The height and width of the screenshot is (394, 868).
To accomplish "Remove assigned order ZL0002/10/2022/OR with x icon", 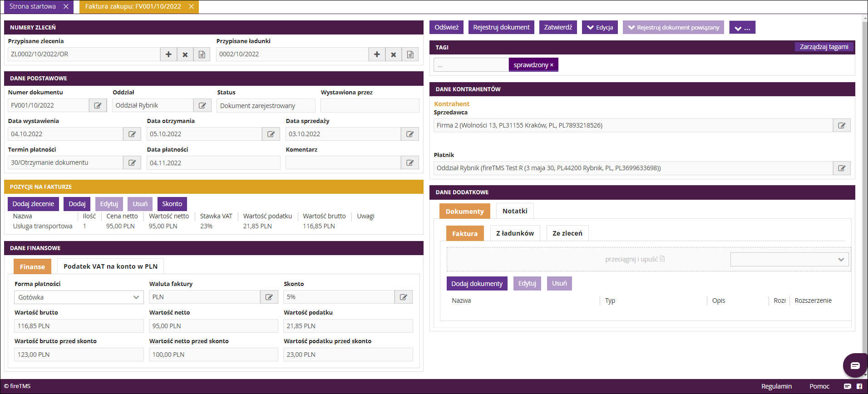I will pyautogui.click(x=185, y=54).
